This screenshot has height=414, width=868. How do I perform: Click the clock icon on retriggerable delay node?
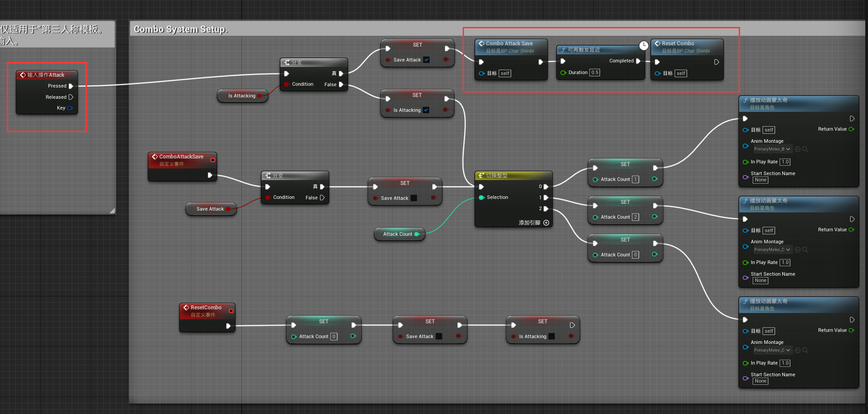[x=644, y=45]
